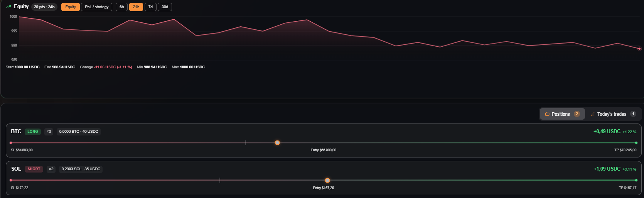Viewport: 644px width, 198px height.
Task: Click the SOL take-profit green dot
Action: tap(636, 180)
